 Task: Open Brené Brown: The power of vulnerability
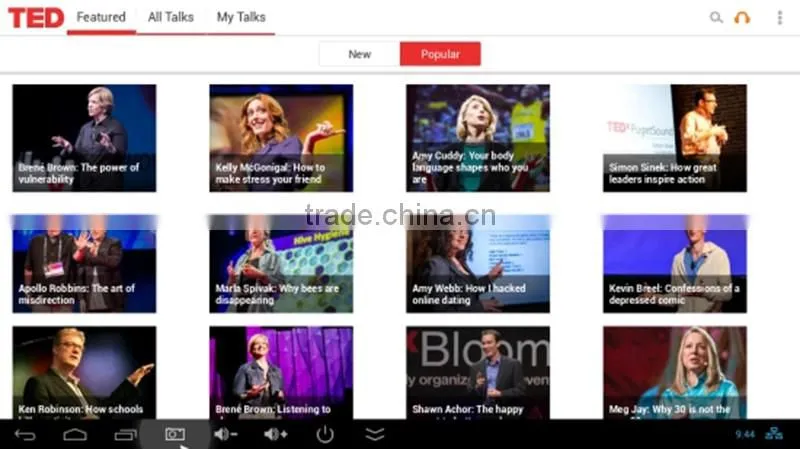tap(84, 138)
